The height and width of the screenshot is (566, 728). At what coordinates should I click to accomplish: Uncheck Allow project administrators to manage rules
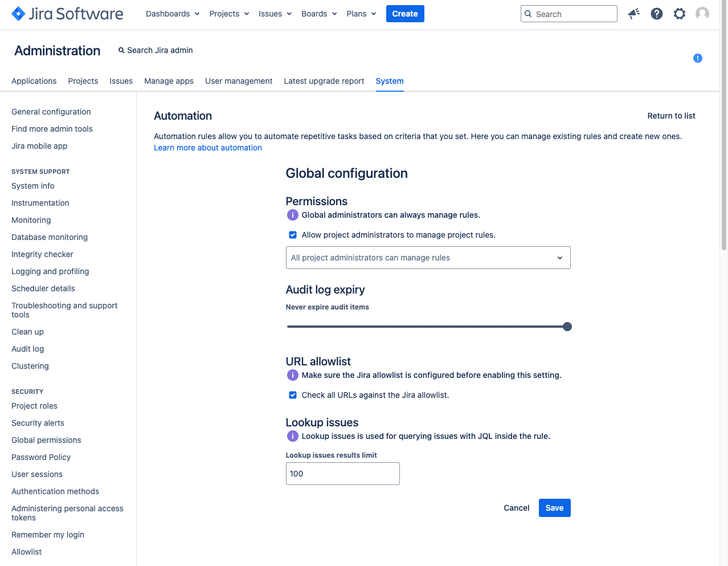click(x=293, y=235)
